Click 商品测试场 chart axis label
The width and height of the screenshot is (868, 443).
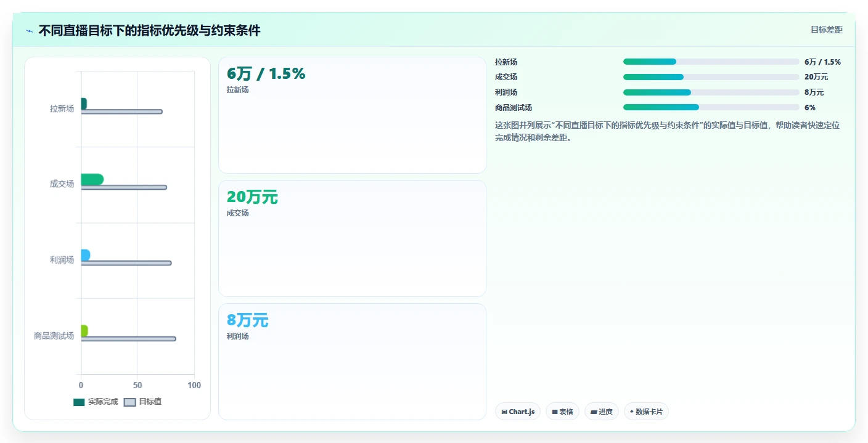tap(54, 336)
